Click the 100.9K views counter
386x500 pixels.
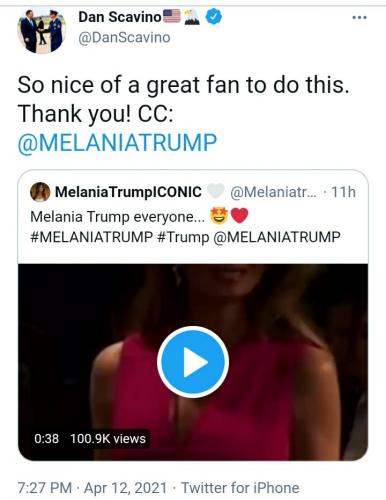coord(108,439)
